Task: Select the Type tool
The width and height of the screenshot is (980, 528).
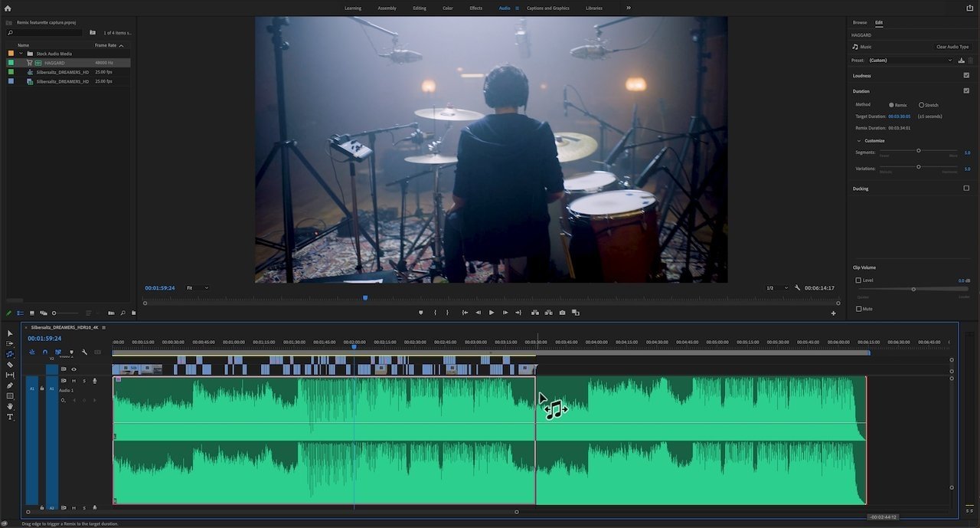Action: [10, 417]
